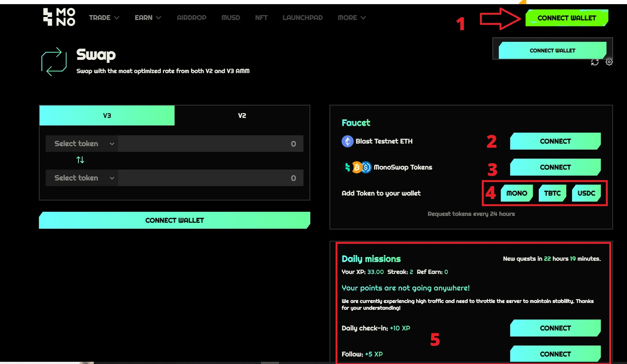The height and width of the screenshot is (364, 627).
Task: Add the MONO token to wallet
Action: tap(517, 193)
